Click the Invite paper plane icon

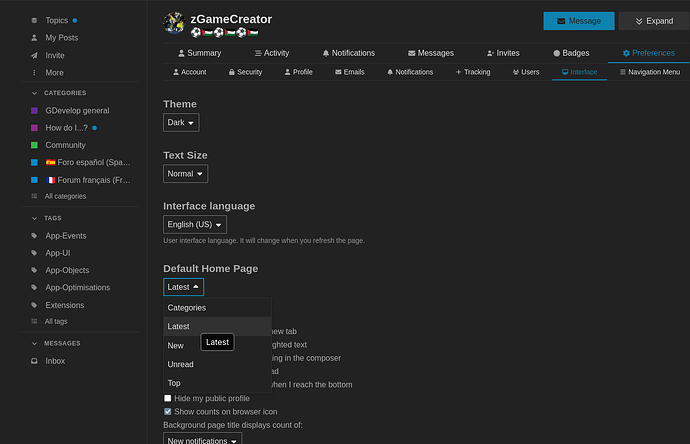point(34,55)
